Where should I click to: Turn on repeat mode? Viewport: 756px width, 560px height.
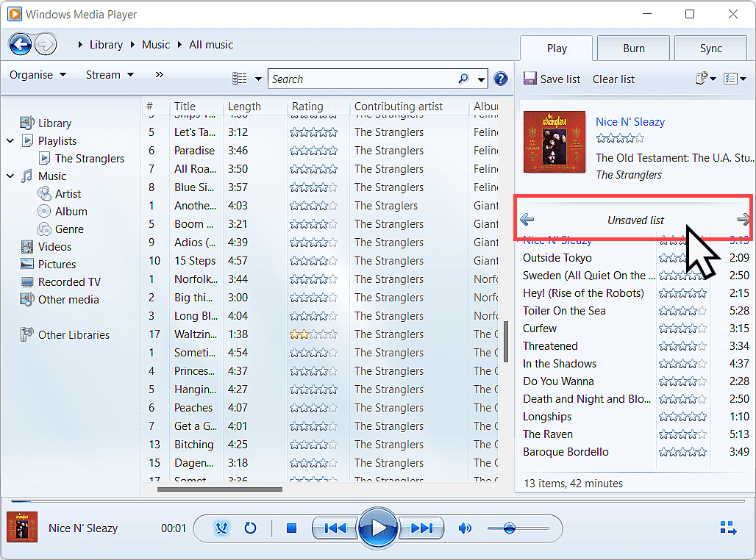point(250,528)
